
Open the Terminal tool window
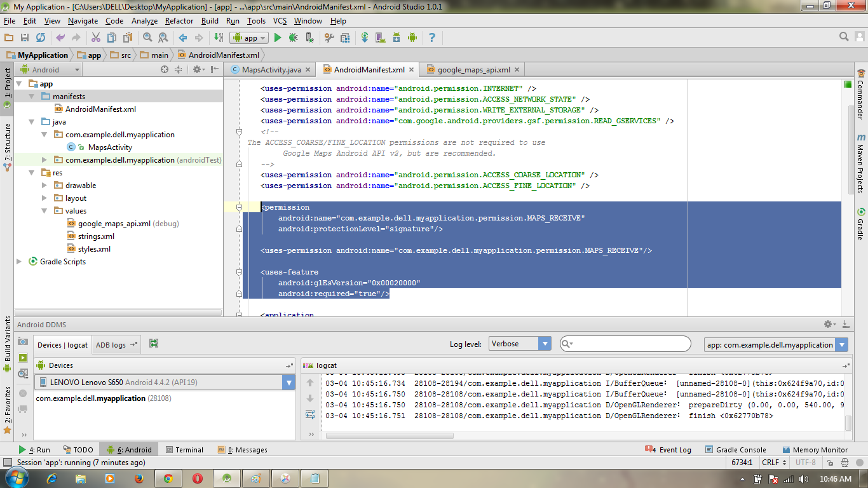[184, 450]
